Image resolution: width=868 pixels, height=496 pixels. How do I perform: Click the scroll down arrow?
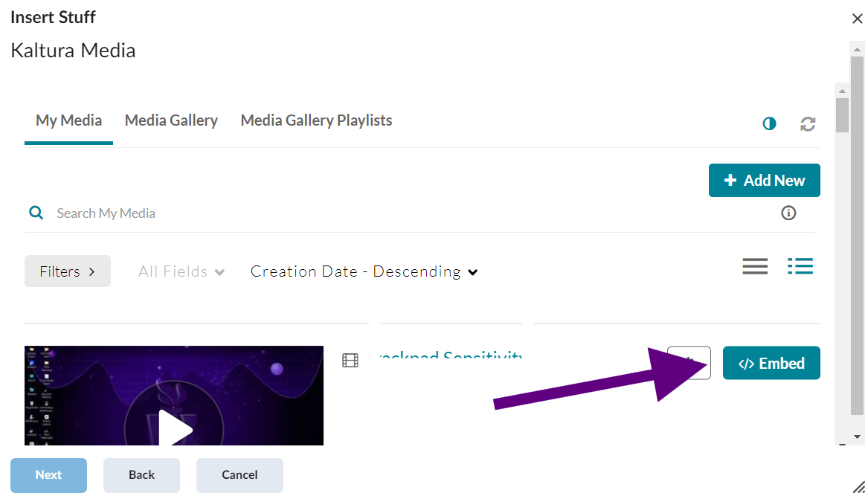[857, 437]
